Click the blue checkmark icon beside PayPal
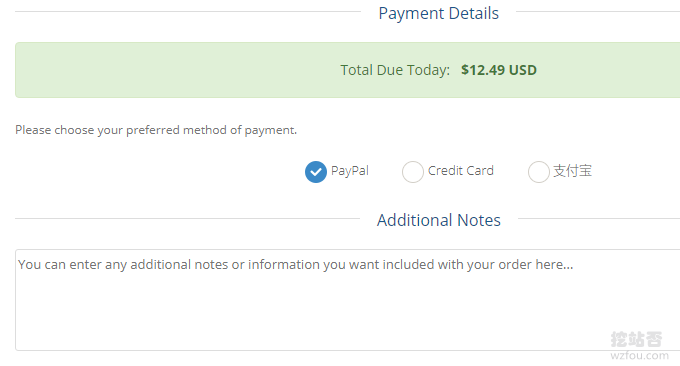This screenshot has height=366, width=680. coord(316,172)
